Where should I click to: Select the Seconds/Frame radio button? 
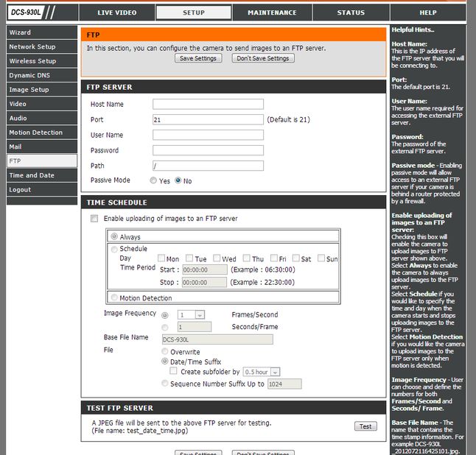165,328
